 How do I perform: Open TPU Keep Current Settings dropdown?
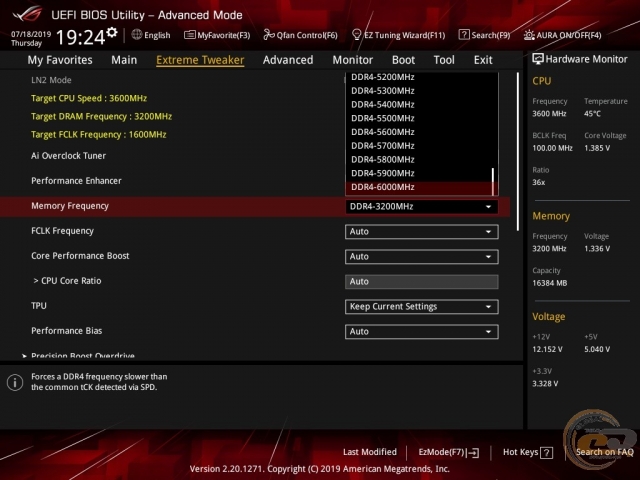point(422,307)
